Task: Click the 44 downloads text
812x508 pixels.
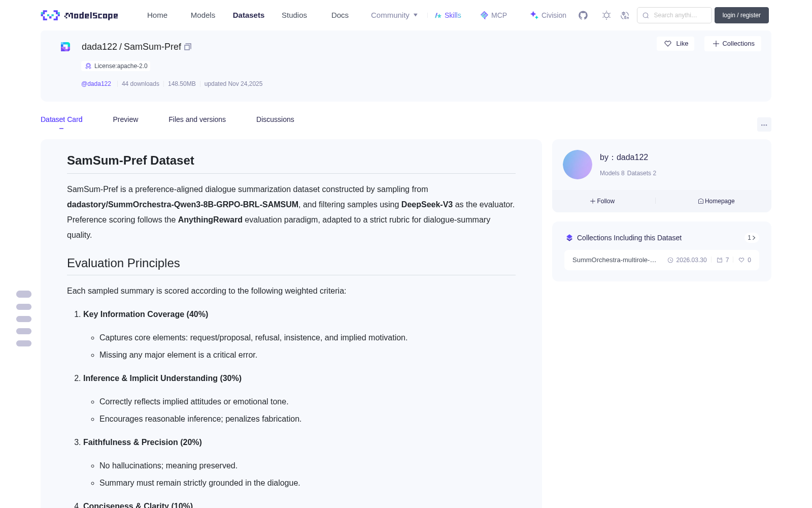Action: pos(141,84)
